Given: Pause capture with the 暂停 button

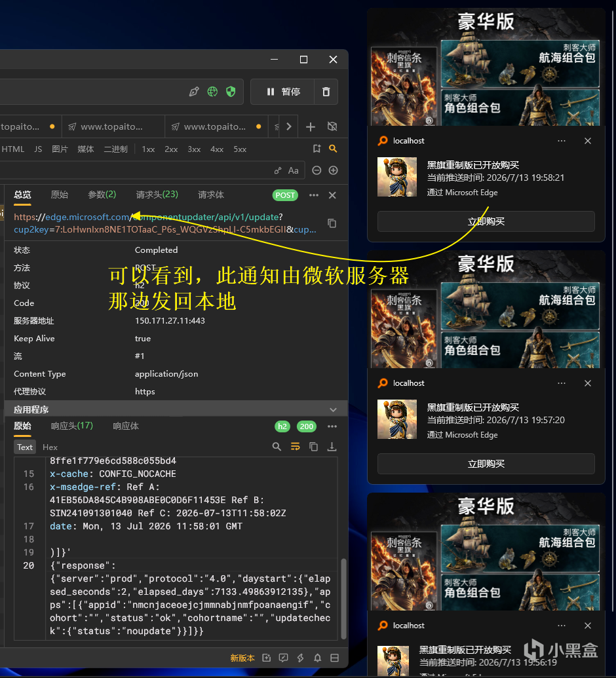Looking at the screenshot, I should tap(283, 92).
